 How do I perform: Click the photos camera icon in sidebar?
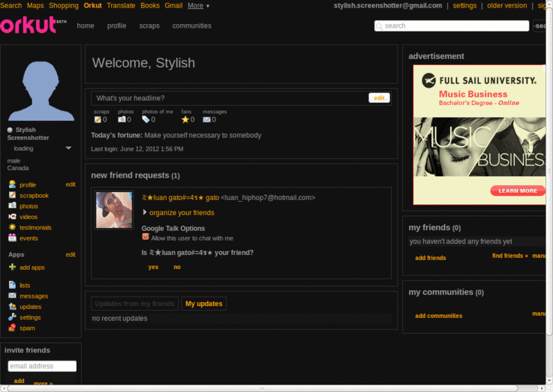[x=12, y=205]
